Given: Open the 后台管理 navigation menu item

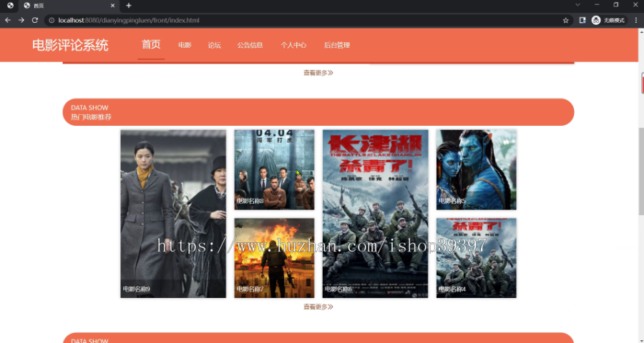Looking at the screenshot, I should [x=337, y=45].
